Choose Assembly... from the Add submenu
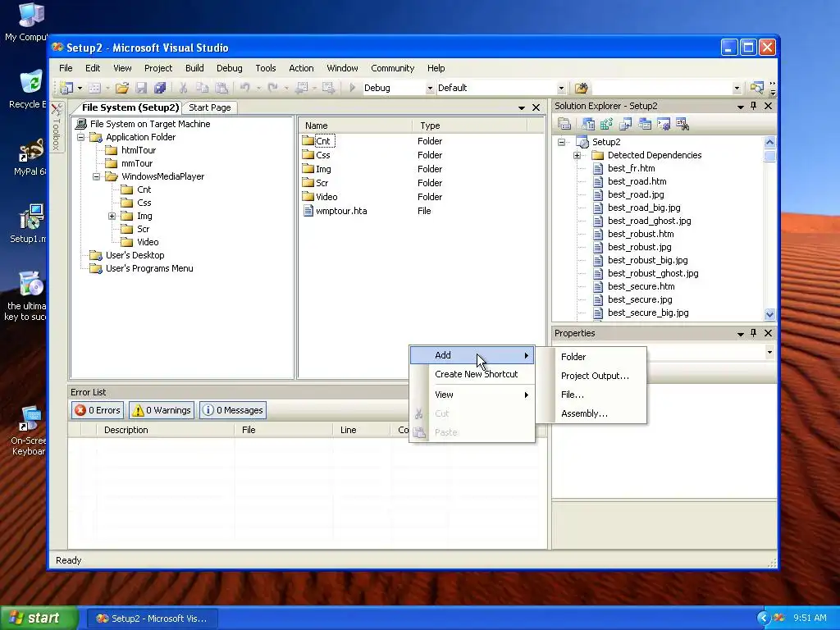The height and width of the screenshot is (630, 840). point(592,413)
